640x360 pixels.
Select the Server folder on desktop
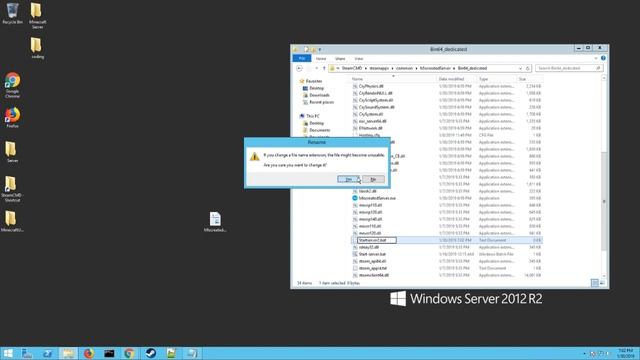click(12, 152)
